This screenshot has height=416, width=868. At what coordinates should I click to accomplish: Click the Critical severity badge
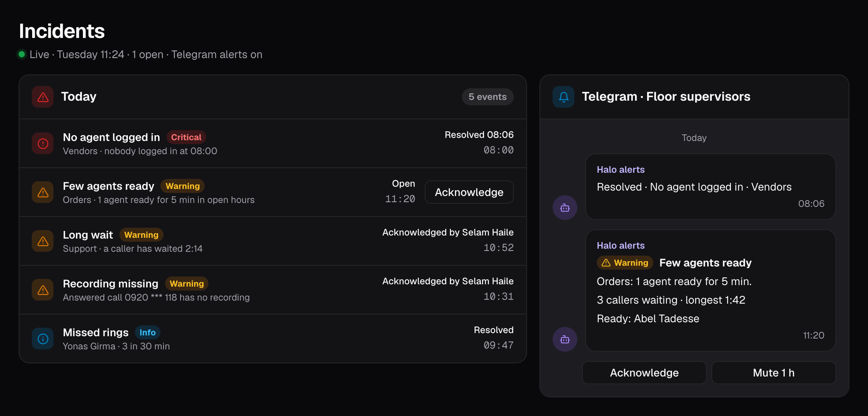[186, 137]
